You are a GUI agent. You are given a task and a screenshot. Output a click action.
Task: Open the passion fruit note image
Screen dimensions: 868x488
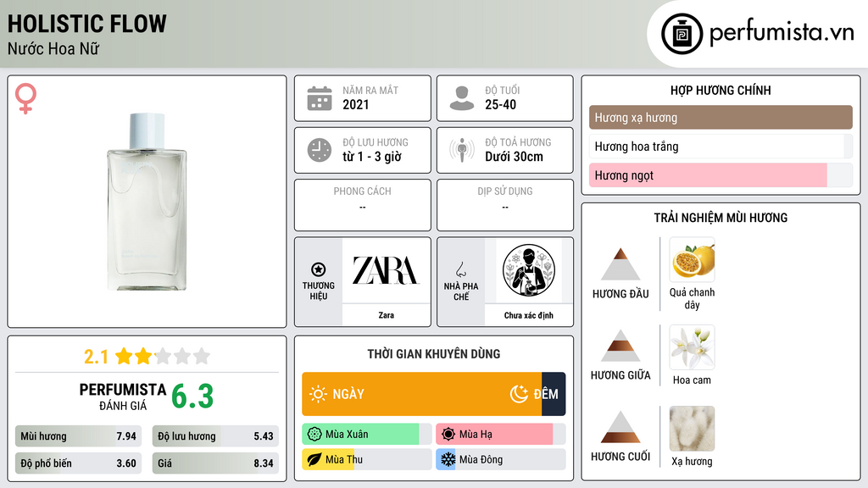[x=692, y=260]
